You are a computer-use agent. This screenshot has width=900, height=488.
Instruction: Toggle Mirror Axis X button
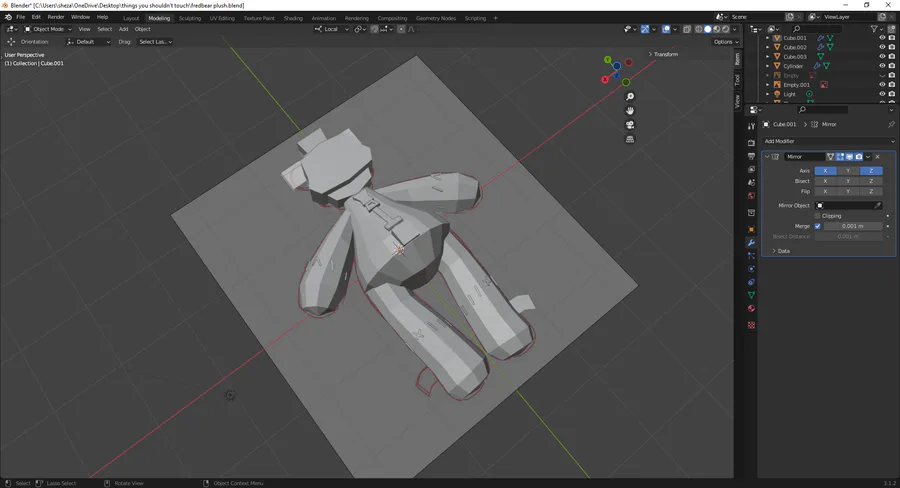coord(825,171)
